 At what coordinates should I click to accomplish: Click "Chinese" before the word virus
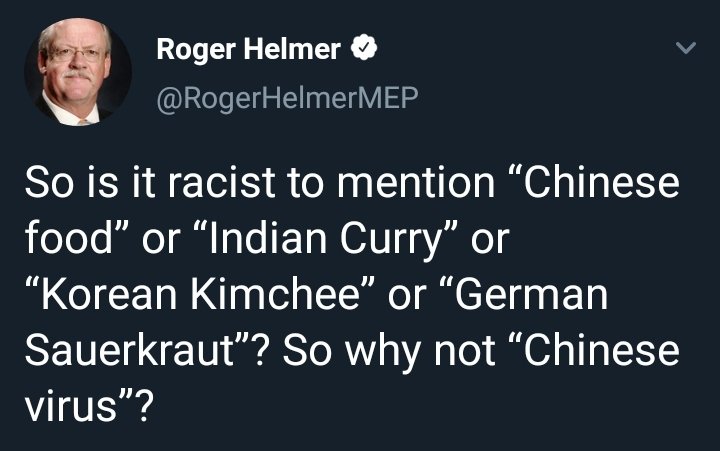coord(598,353)
